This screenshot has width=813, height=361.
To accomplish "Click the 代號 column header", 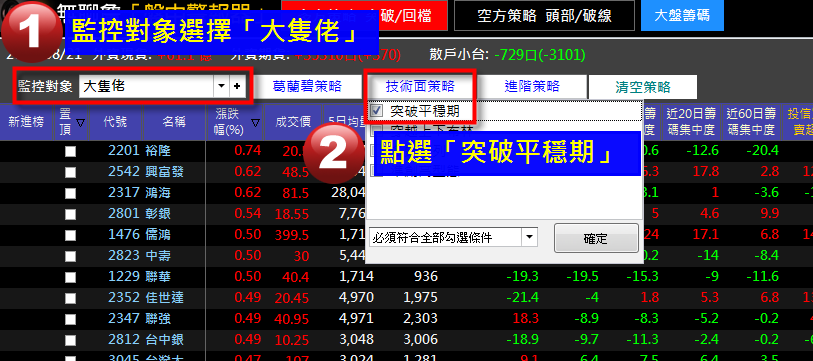I will (x=116, y=122).
